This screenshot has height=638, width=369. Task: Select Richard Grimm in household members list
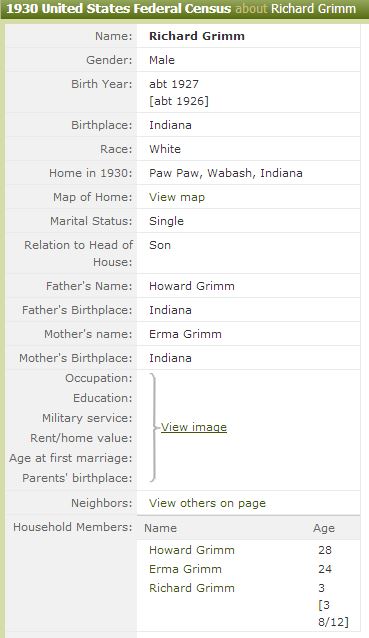click(192, 588)
